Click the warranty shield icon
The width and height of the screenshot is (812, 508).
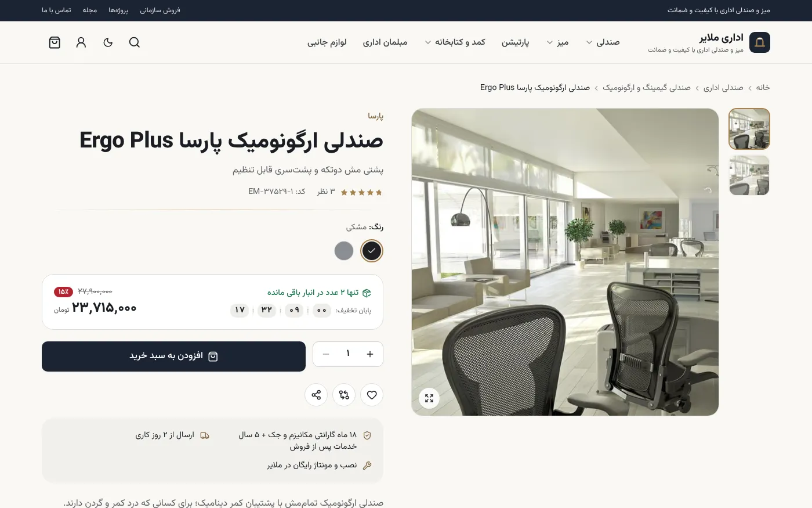point(367,435)
